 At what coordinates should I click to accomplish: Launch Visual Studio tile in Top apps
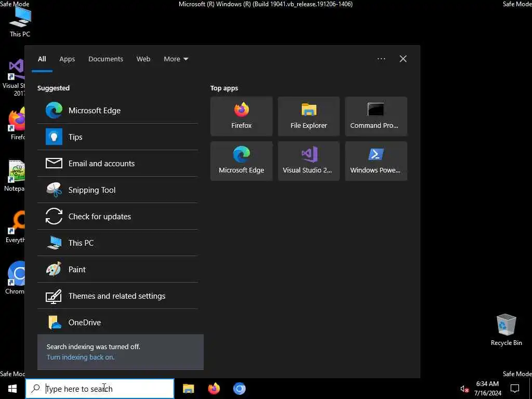pos(309,161)
